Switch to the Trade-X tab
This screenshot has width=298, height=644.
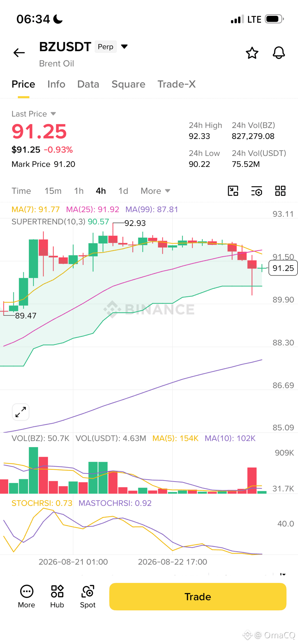177,84
